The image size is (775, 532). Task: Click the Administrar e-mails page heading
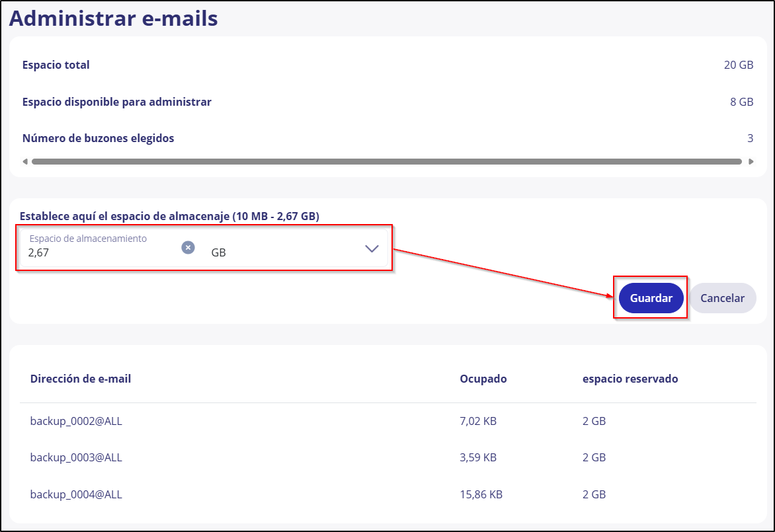pos(113,19)
